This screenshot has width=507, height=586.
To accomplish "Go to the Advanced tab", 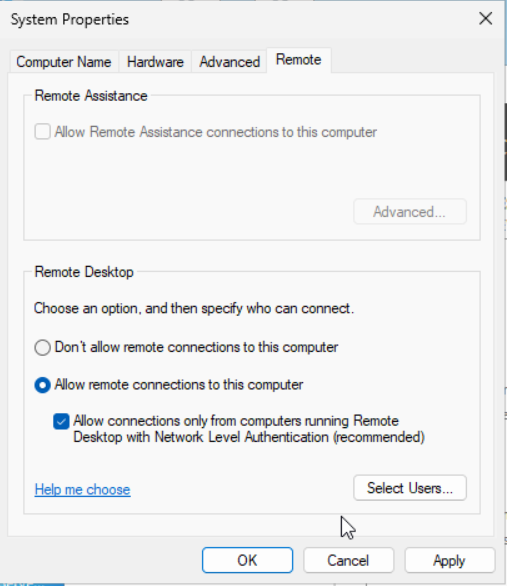I will [229, 62].
